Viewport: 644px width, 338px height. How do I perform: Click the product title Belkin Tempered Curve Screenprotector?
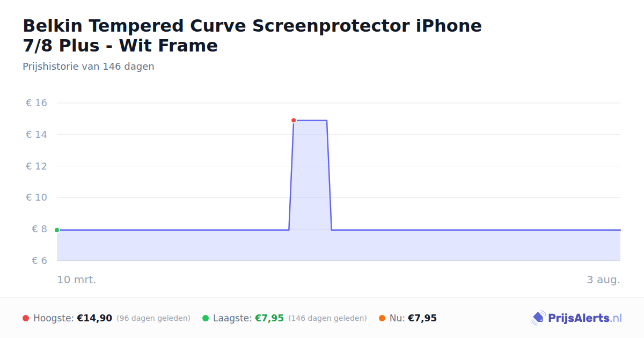(252, 35)
